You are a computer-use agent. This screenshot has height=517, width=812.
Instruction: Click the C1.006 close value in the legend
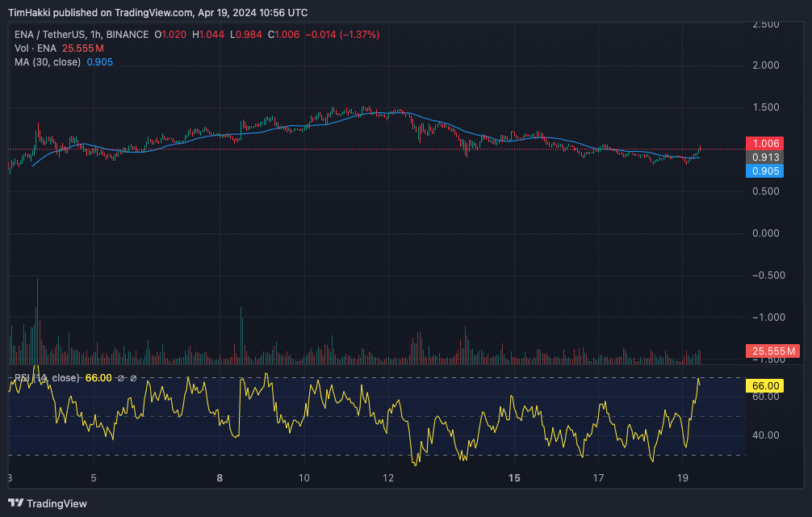[x=283, y=35]
